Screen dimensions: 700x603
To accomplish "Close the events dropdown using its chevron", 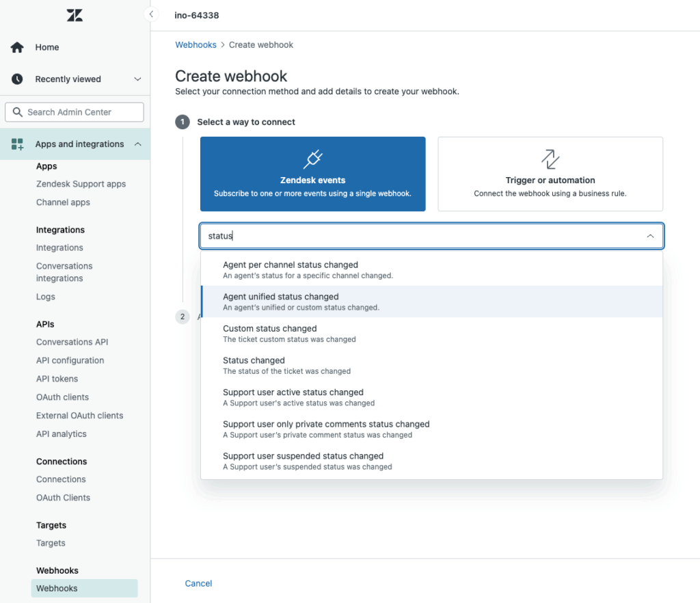I will tap(650, 236).
